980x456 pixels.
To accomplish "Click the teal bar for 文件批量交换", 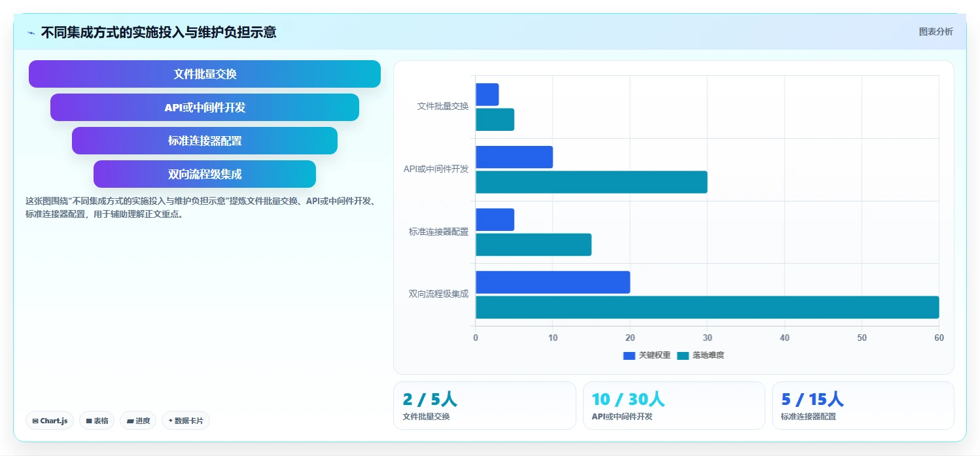I will 495,120.
